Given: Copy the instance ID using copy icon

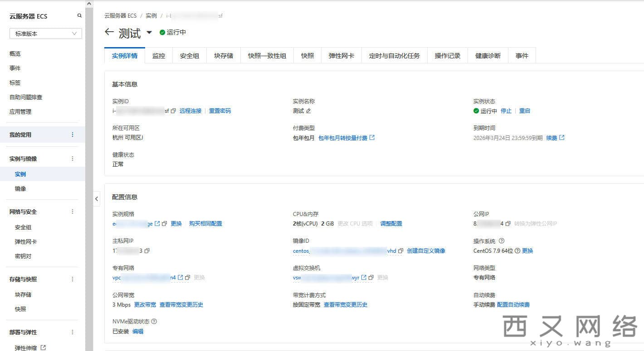Looking at the screenshot, I should click(x=173, y=111).
